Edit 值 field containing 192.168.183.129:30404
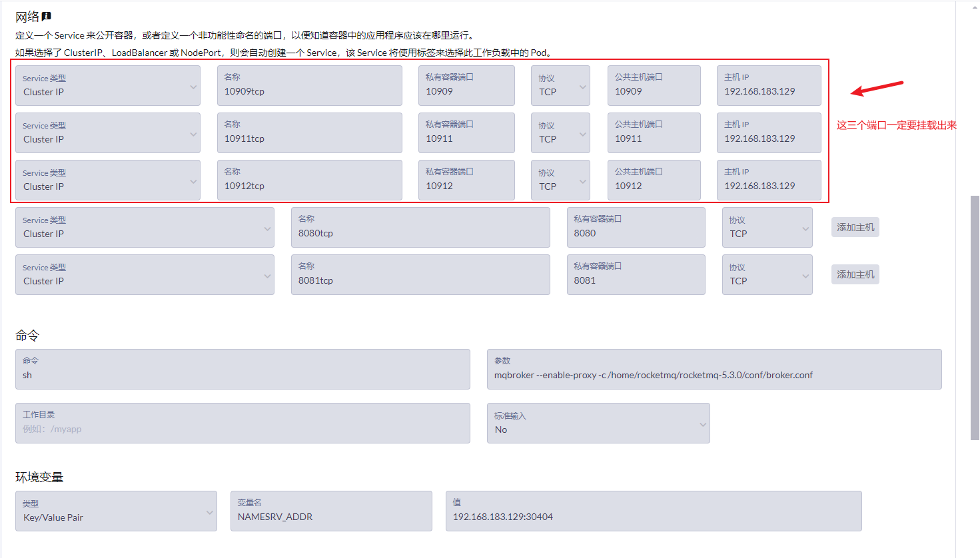 654,511
